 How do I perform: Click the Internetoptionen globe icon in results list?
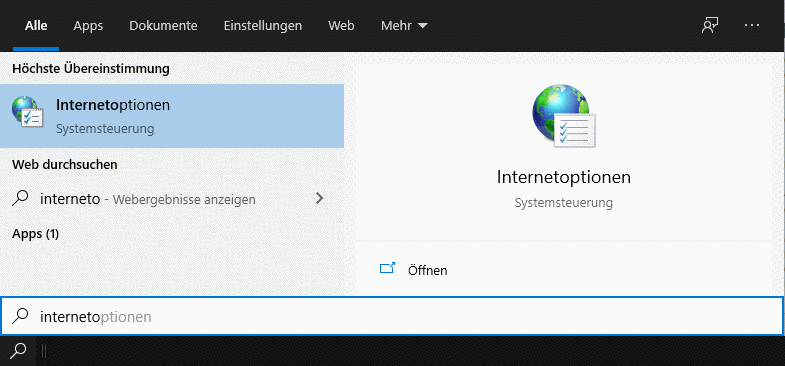28,112
